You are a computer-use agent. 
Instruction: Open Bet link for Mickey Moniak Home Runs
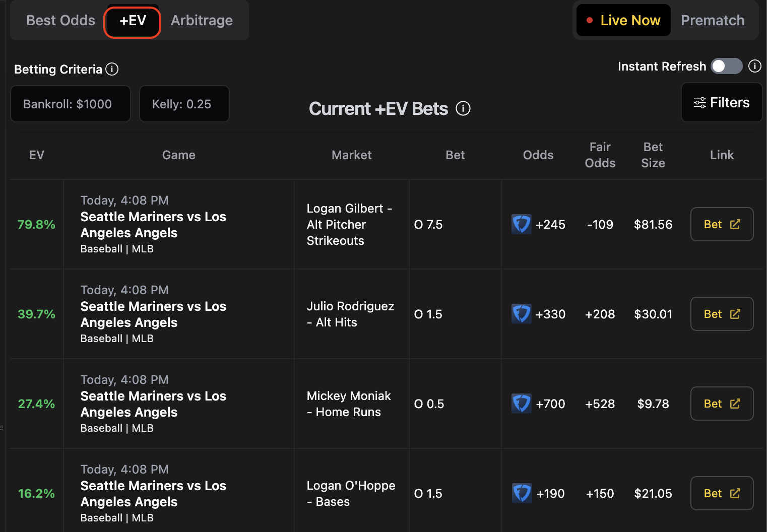(722, 404)
